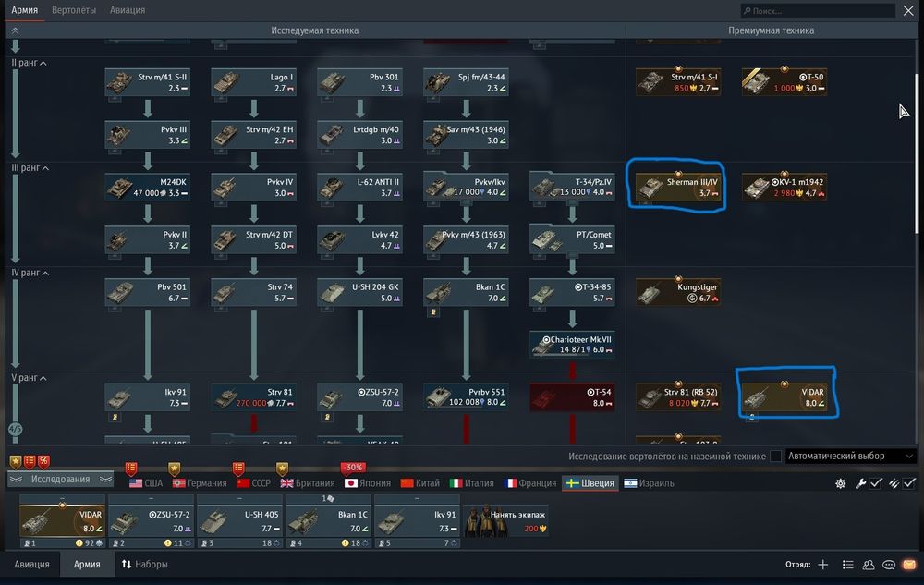Open the contacts icon
924x585 pixels.
pyautogui.click(x=869, y=565)
